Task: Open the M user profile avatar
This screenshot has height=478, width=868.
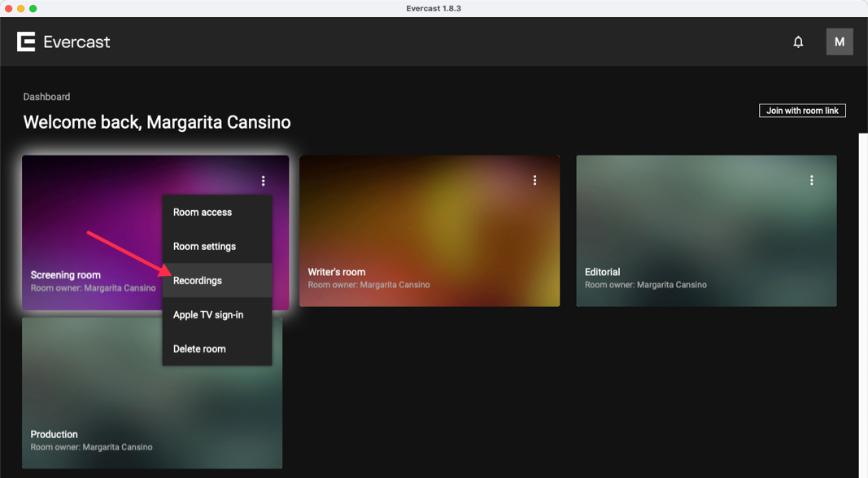Action: point(840,42)
